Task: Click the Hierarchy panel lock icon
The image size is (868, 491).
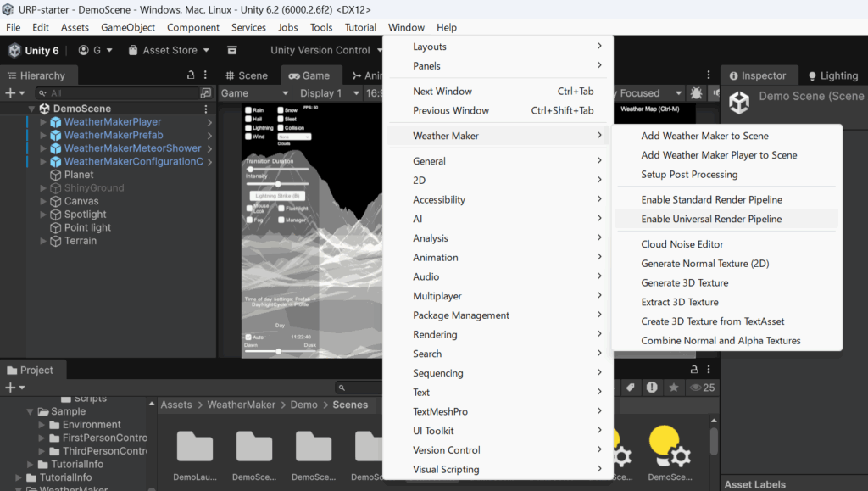Action: point(191,75)
